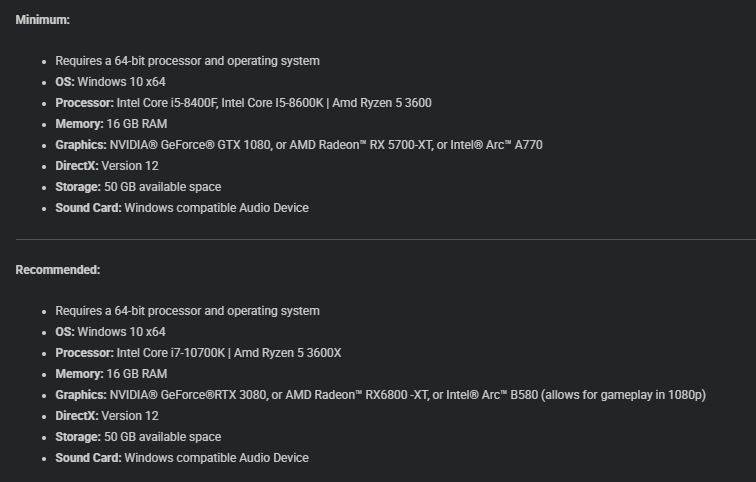
Task: Click the horizontal divider between sections
Action: click(x=386, y=239)
